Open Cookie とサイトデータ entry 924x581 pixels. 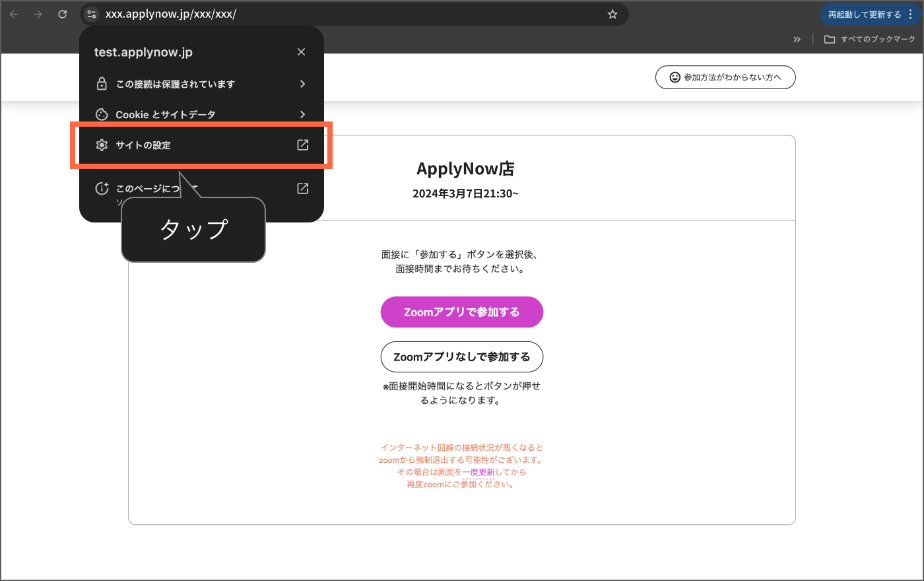click(201, 114)
